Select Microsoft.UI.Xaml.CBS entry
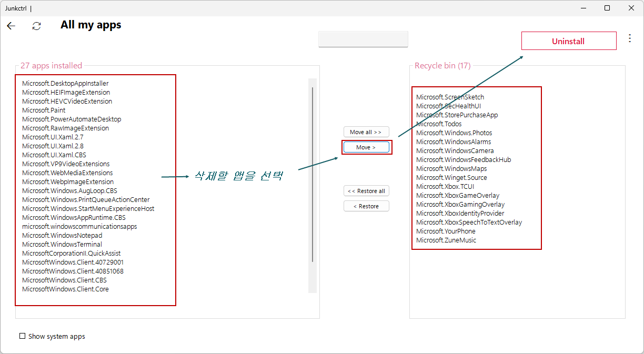644x354 pixels. coord(54,155)
